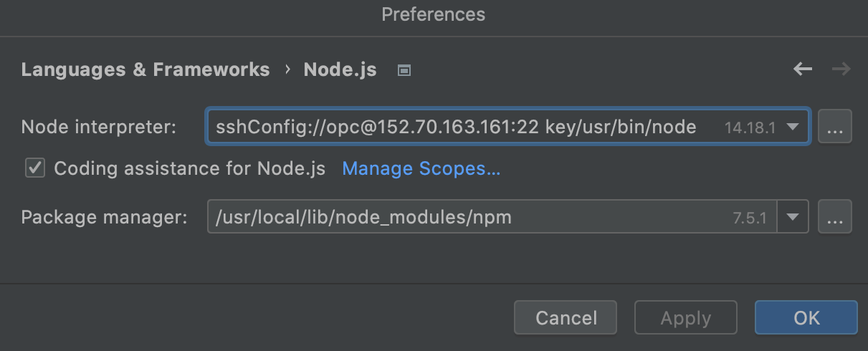868x351 pixels.
Task: Expand the Node interpreter dropdown arrow
Action: point(793,128)
